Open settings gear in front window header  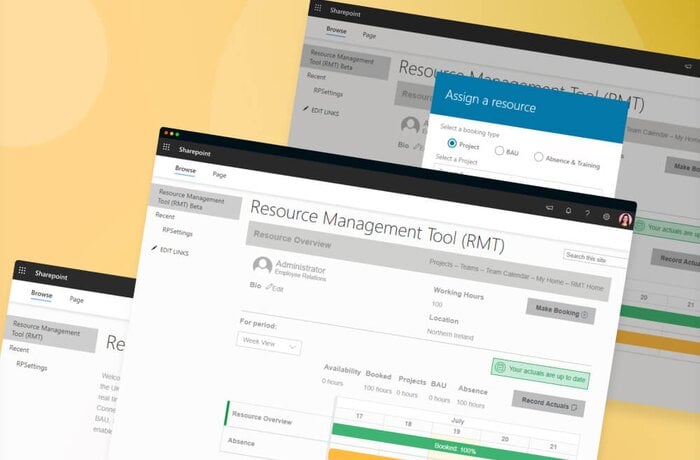pyautogui.click(x=606, y=216)
